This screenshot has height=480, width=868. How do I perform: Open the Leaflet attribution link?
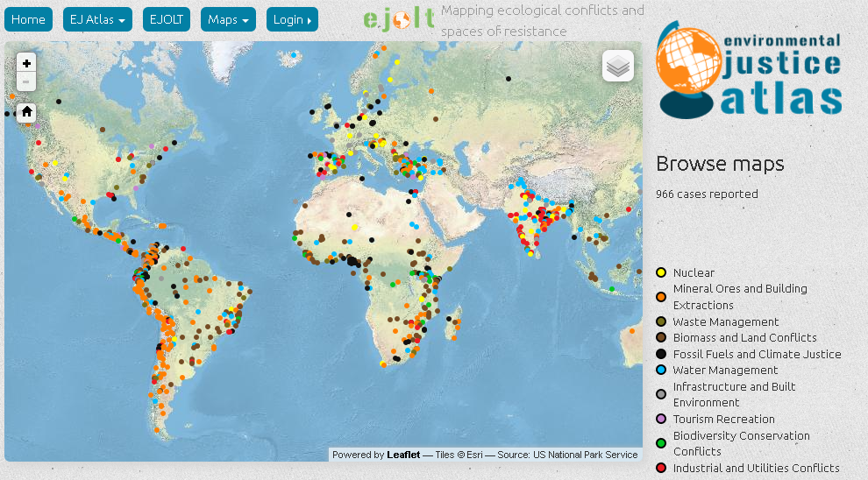403,455
